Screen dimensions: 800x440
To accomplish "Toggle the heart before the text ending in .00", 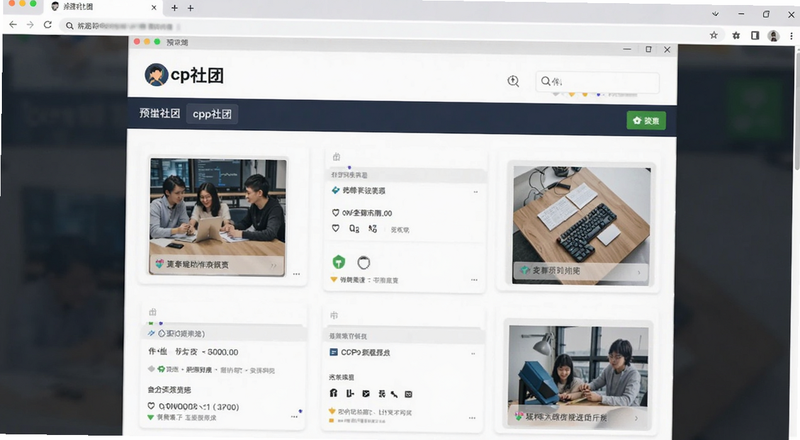I will 335,212.
